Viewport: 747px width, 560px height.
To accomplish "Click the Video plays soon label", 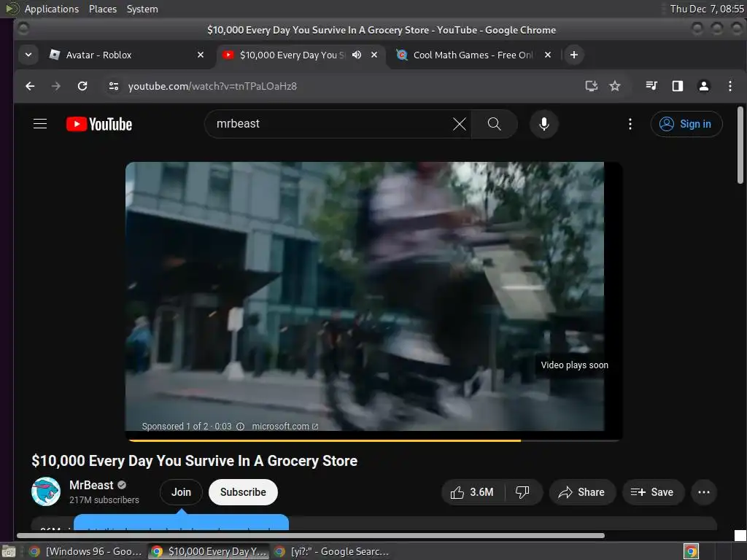I will point(575,365).
